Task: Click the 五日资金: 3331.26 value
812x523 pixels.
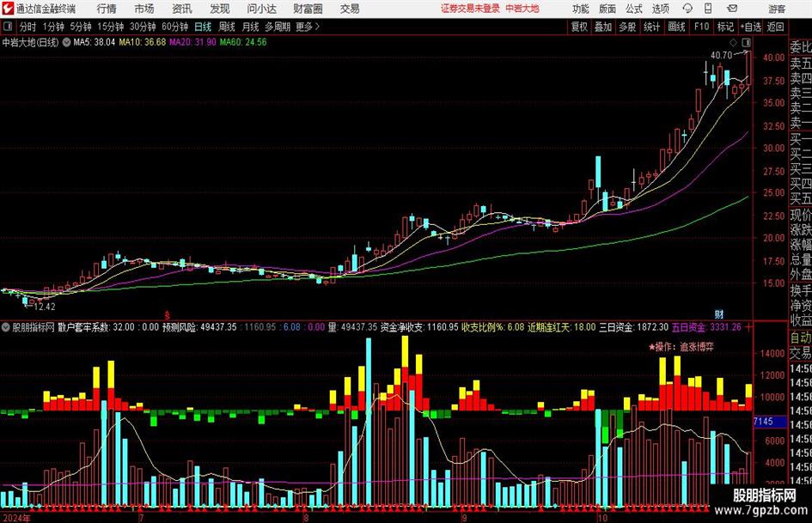Action: coord(706,327)
